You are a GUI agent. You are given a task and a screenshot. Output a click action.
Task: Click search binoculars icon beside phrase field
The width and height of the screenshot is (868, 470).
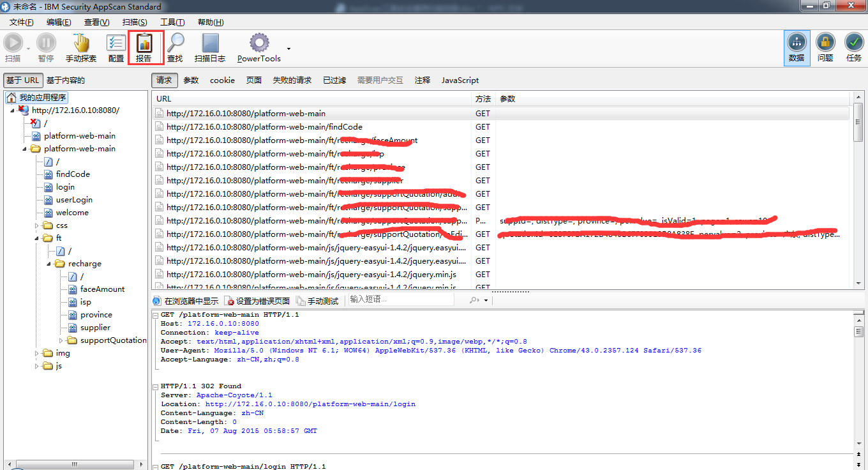click(x=474, y=300)
